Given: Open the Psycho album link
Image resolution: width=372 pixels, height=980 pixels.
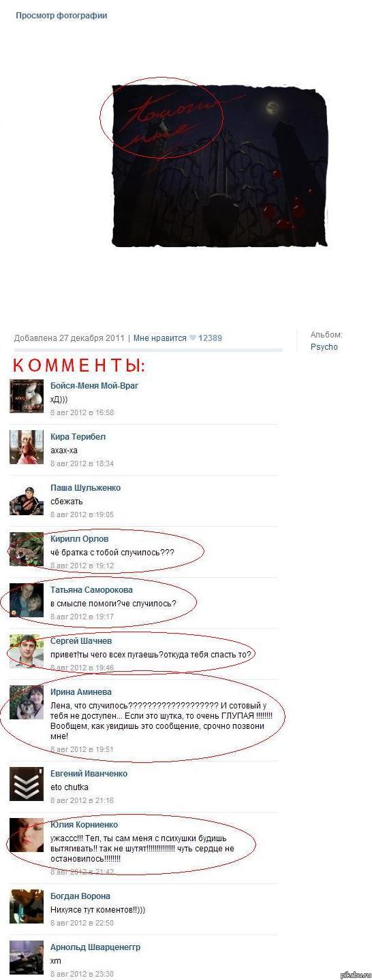Looking at the screenshot, I should [324, 347].
